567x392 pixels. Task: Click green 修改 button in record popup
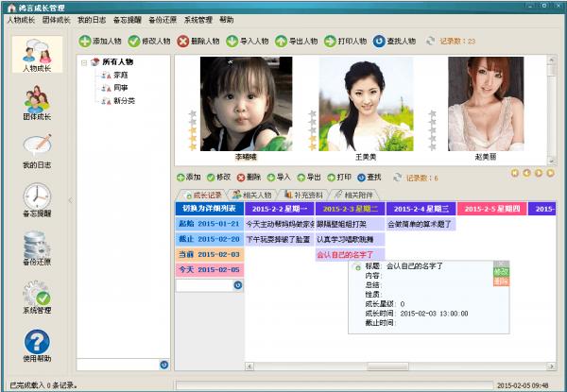[x=500, y=271]
